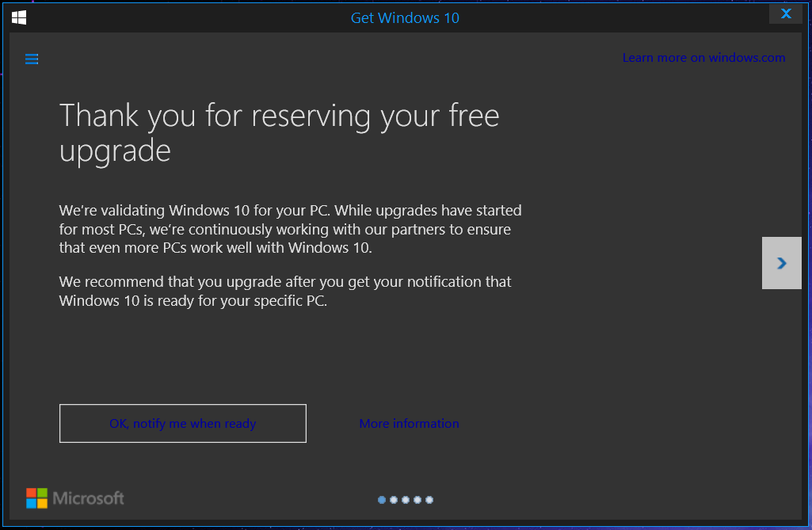The height and width of the screenshot is (530, 812).
Task: Open the hamburger menu icon
Action: 32,59
